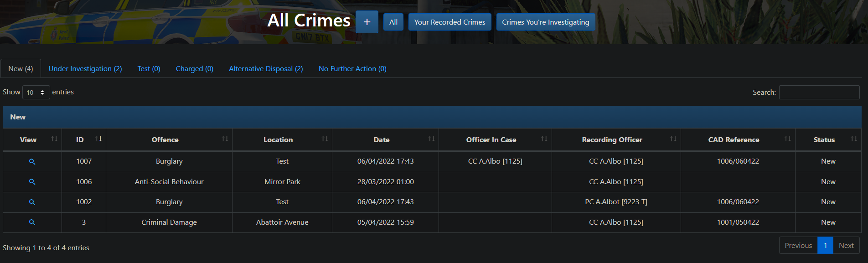
Task: Sort by Status column header
Action: pos(824,140)
